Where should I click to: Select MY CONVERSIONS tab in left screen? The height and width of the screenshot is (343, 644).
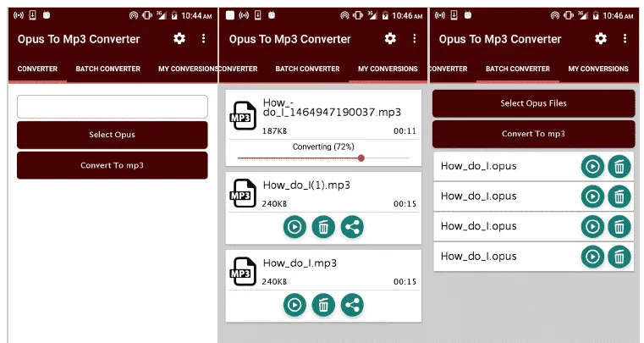click(188, 69)
